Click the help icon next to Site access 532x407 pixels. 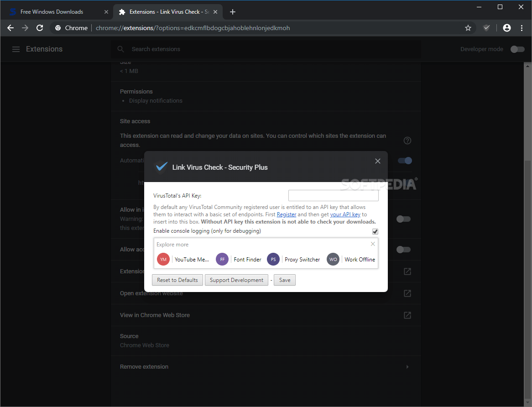pos(407,141)
